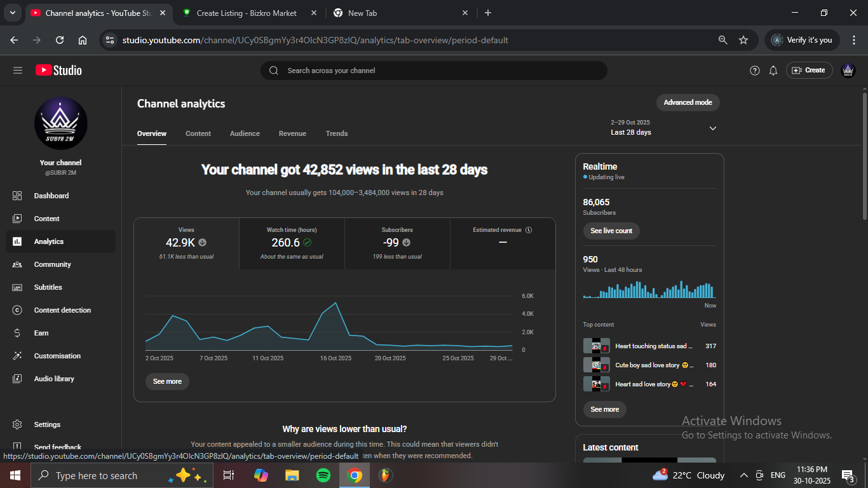868x488 pixels.
Task: Open the tab search dropdown in Chrome
Action: click(12, 13)
